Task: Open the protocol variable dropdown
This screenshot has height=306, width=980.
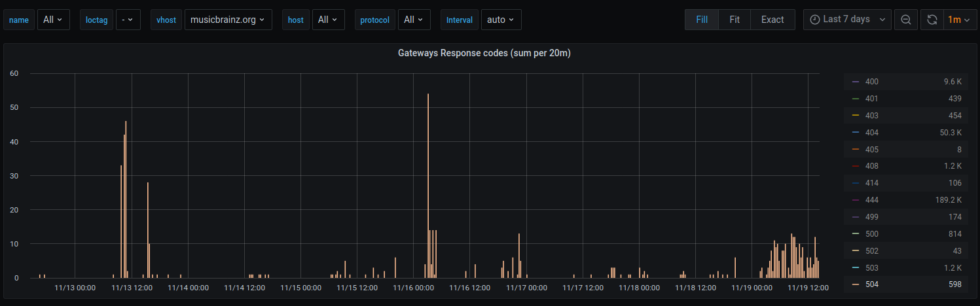Action: [414, 20]
